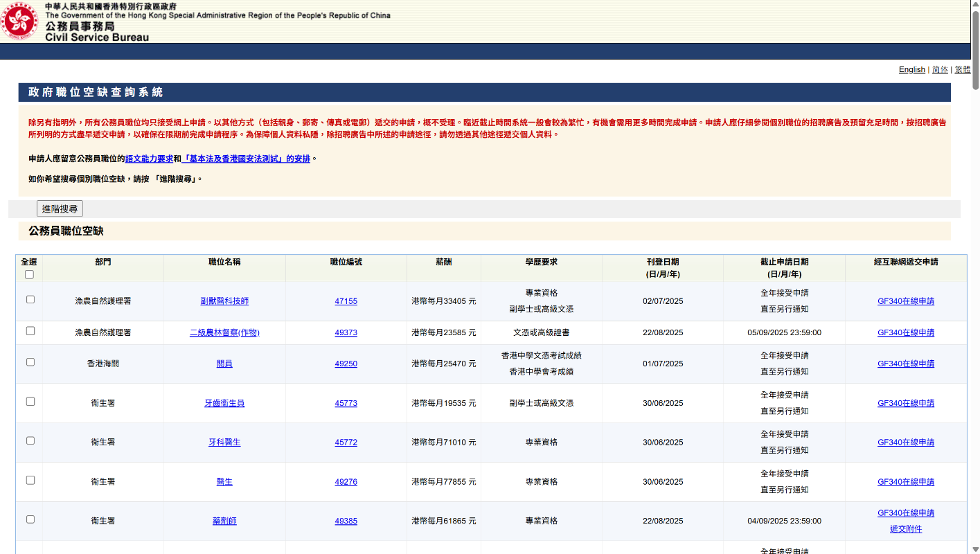Image resolution: width=980 pixels, height=554 pixels.
Task: Check the box for job 47155 row
Action: (x=30, y=300)
